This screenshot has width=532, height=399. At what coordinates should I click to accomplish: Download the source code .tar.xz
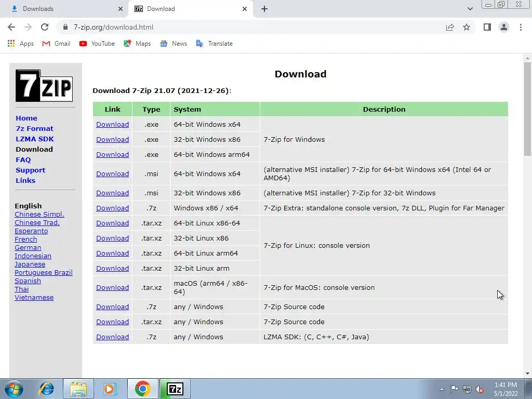coord(112,322)
